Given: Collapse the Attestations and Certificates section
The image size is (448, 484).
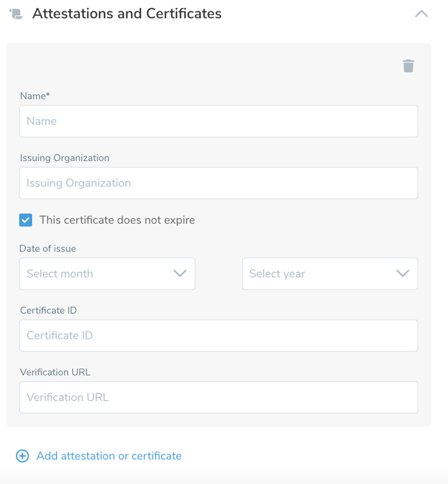Looking at the screenshot, I should click(x=421, y=14).
